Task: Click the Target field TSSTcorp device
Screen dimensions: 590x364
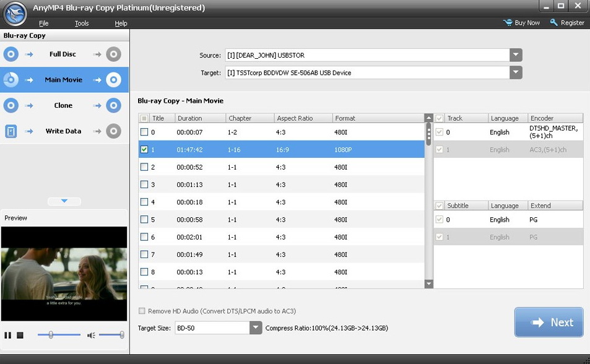Action: 368,72
